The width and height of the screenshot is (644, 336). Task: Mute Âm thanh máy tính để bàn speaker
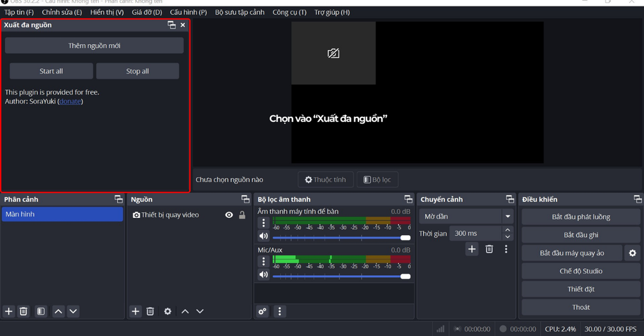tap(264, 236)
